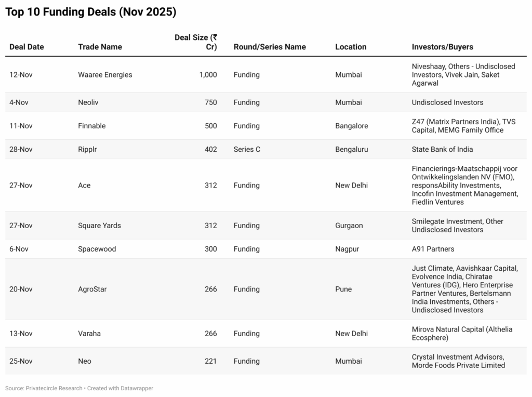Click the Location column header
The width and height of the screenshot is (532, 397).
(x=351, y=47)
